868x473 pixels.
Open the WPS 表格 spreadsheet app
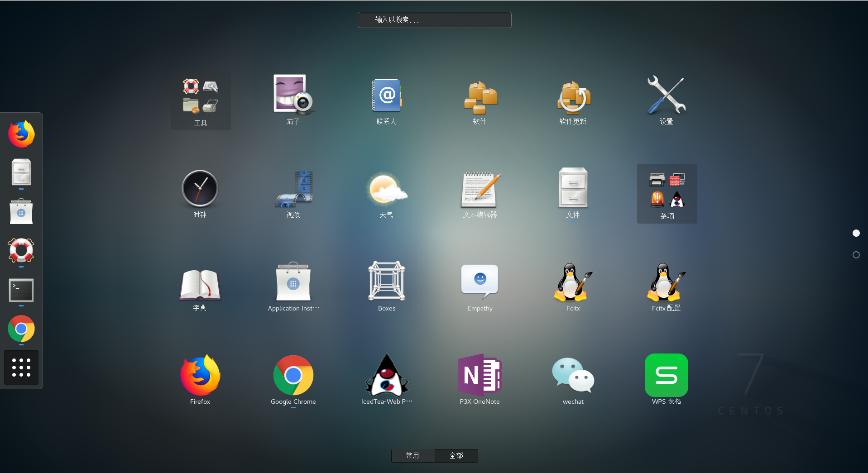tap(666, 379)
